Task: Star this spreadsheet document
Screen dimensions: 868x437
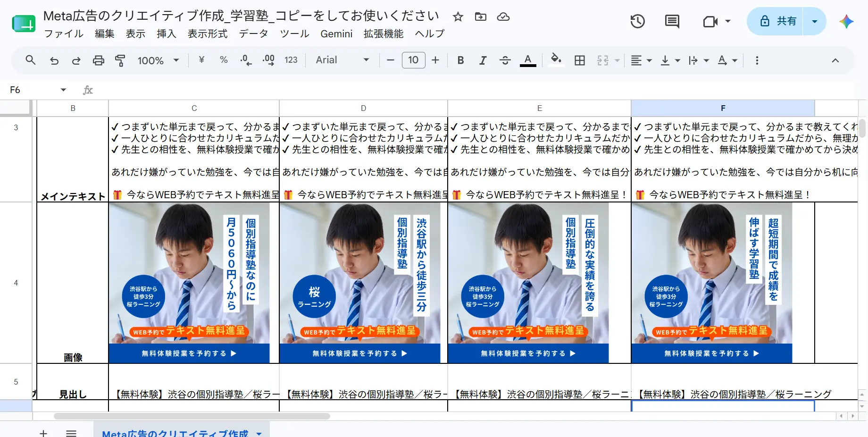Action: tap(458, 17)
